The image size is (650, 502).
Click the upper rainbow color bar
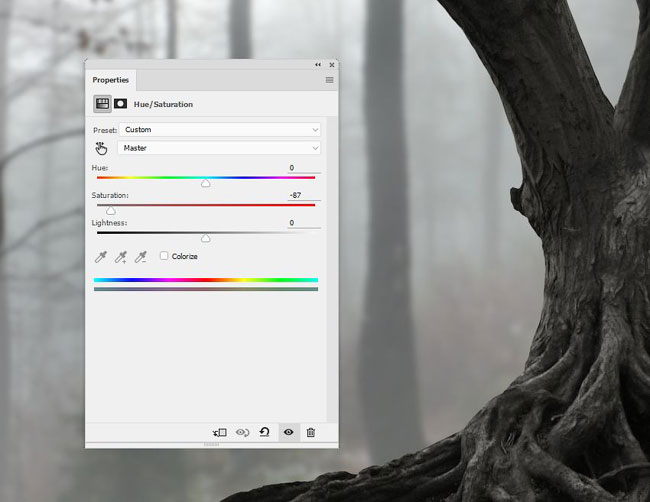[206, 280]
